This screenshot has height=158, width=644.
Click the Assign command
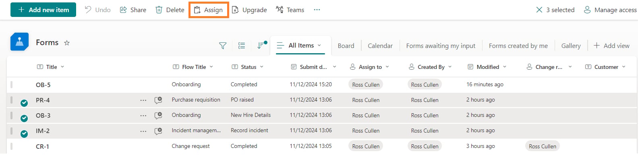[x=209, y=10]
